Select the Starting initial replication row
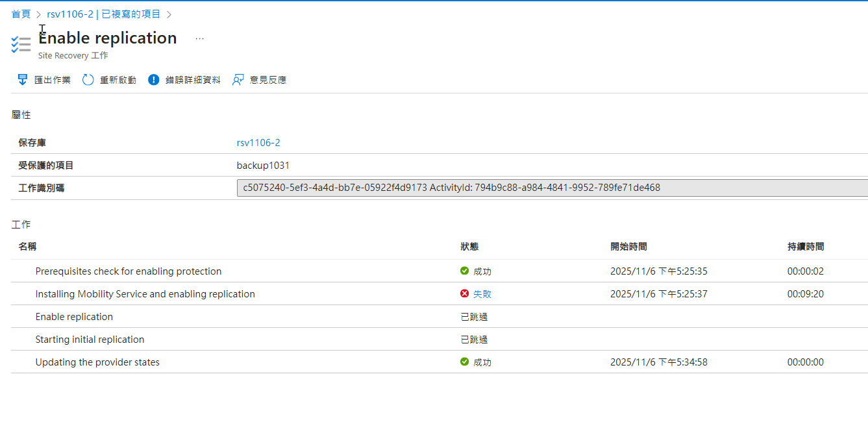The height and width of the screenshot is (422, 868). pyautogui.click(x=90, y=339)
